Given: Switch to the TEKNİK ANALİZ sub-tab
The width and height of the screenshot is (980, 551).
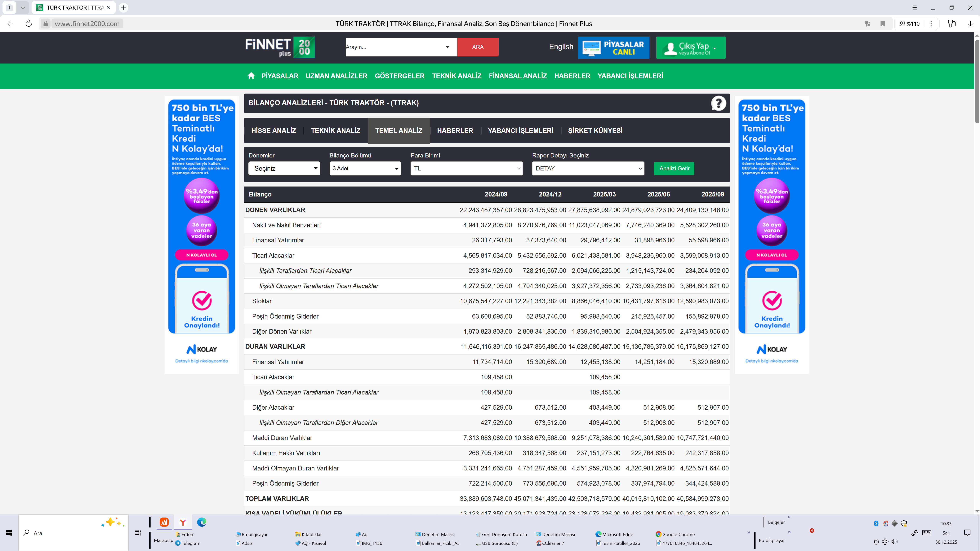Looking at the screenshot, I should click(336, 130).
